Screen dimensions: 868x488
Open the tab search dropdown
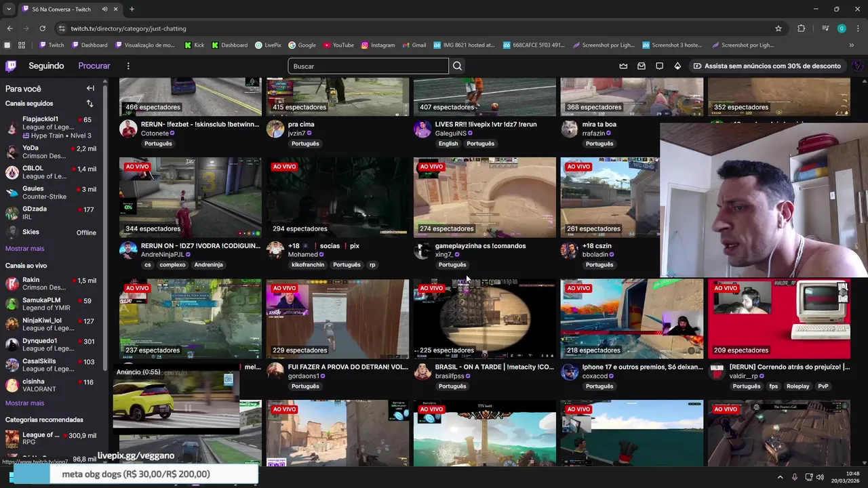click(9, 9)
